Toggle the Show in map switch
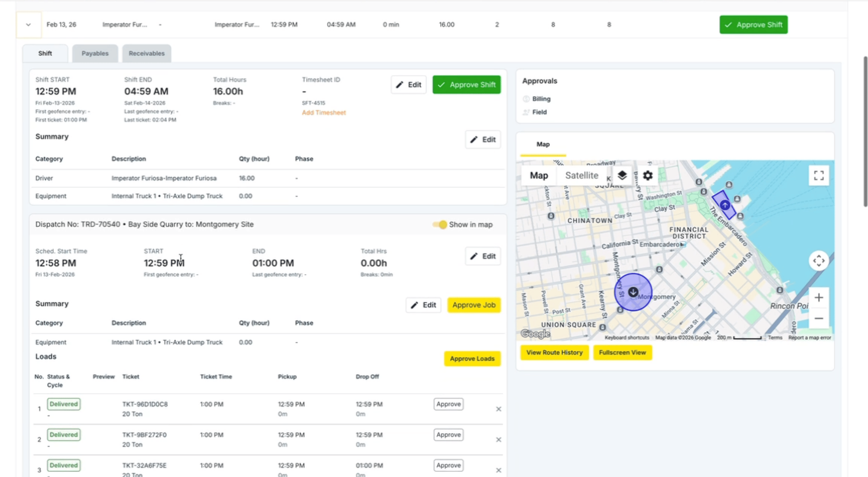This screenshot has width=868, height=477. [440, 225]
